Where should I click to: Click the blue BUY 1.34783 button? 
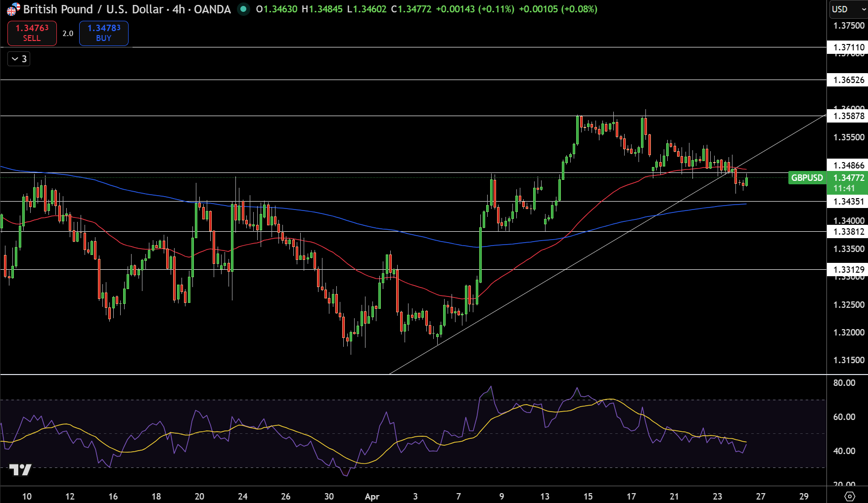(104, 33)
